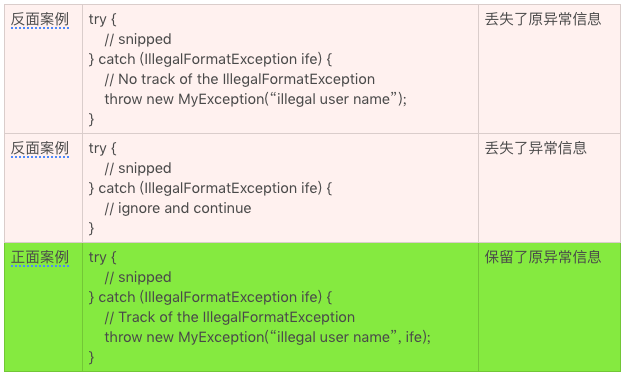This screenshot has width=625, height=376.
Task: Click the line "// ignore and continue"
Action: click(178, 208)
